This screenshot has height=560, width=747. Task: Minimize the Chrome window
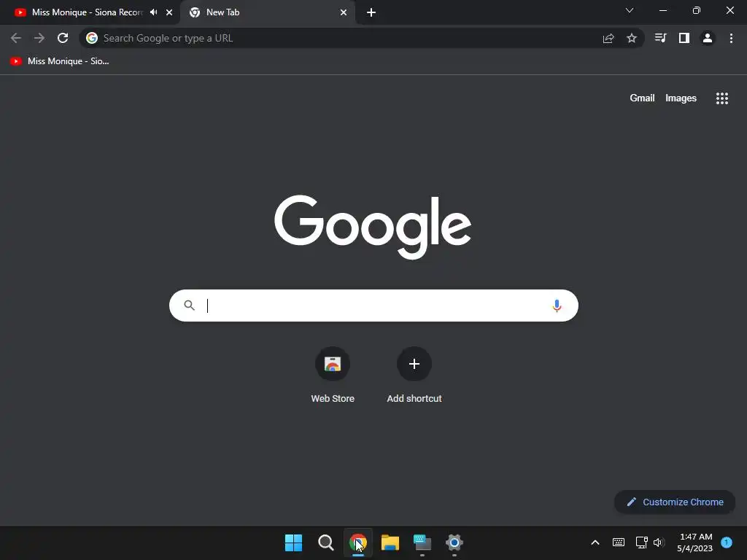pyautogui.click(x=663, y=10)
